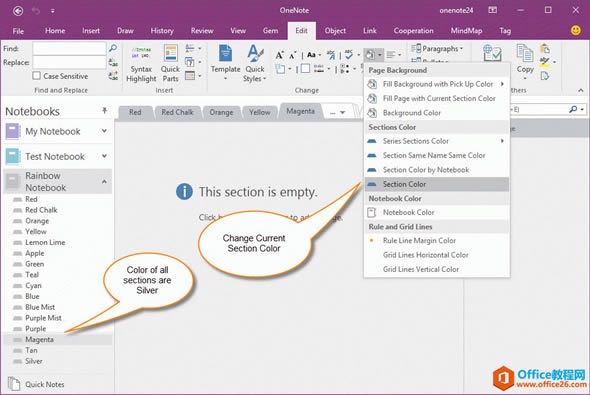Open Fill Background with Pick Up Color submenu
The height and width of the screenshot is (395, 590).
pos(436,84)
